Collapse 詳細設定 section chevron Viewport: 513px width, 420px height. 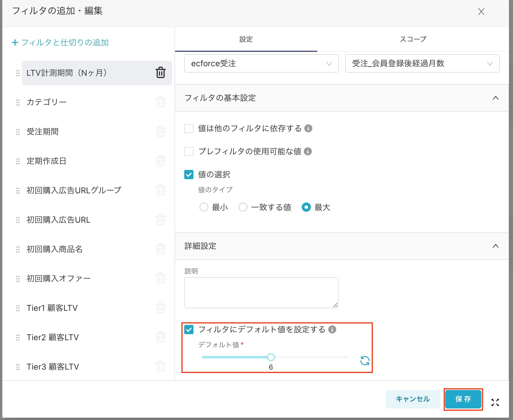pos(495,246)
